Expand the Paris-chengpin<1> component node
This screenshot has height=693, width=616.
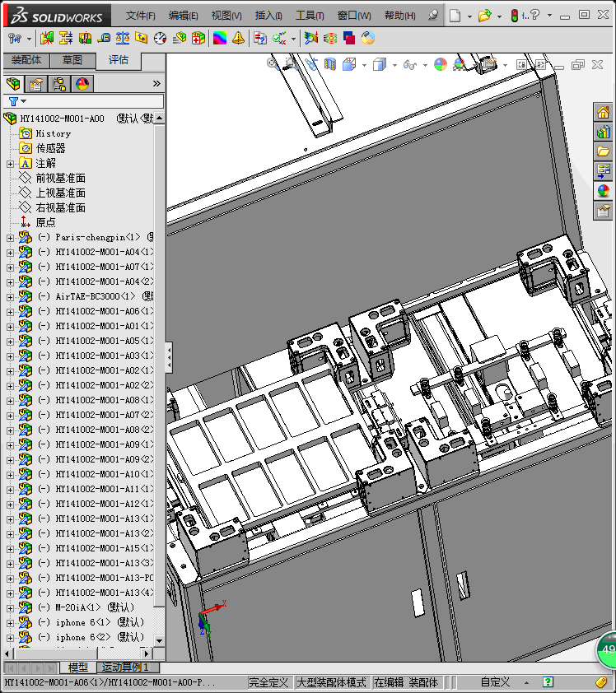pos(10,238)
